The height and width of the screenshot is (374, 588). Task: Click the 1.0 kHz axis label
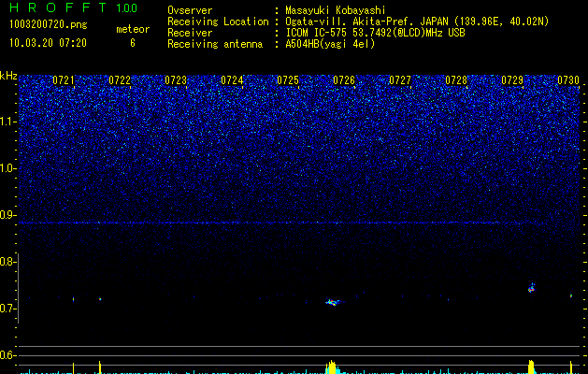[x=7, y=168]
